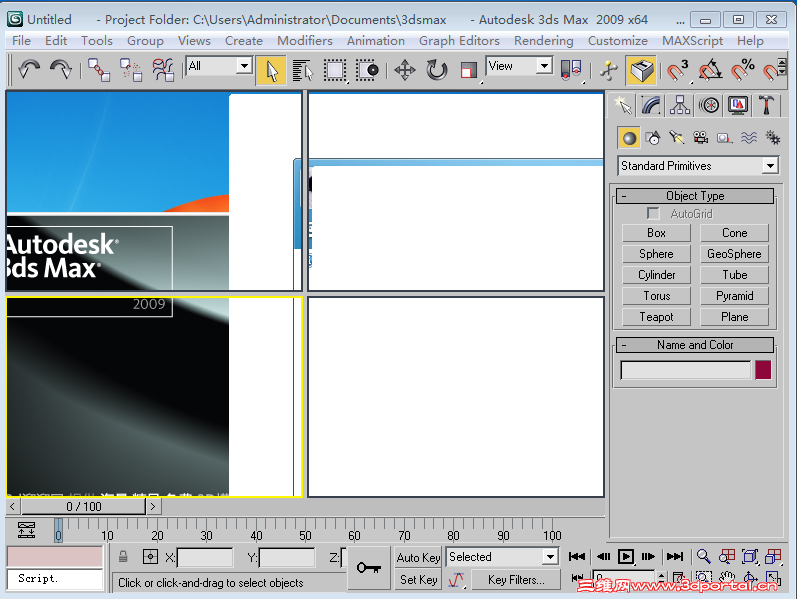Screen dimensions: 797x599
Task: Select the Geometry category sphere icon
Action: tap(629, 138)
